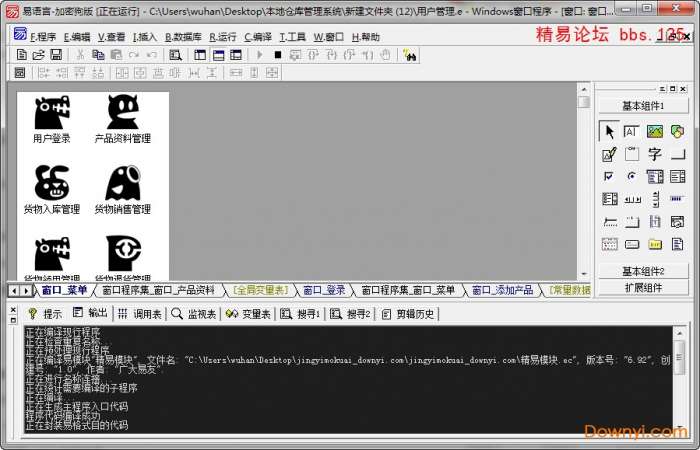Click the hand breakpoint toolbar icon
This screenshot has height=450, width=700.
(x=385, y=55)
